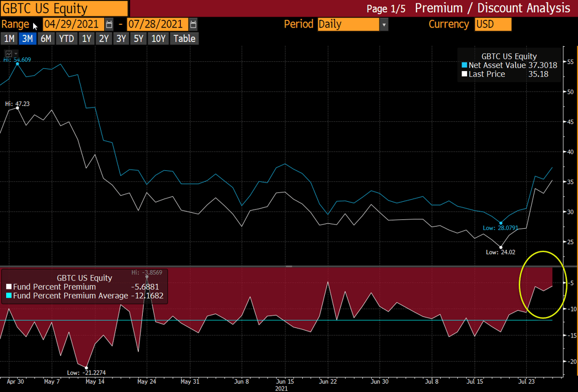Click the May 31 date axis label

tap(190, 382)
